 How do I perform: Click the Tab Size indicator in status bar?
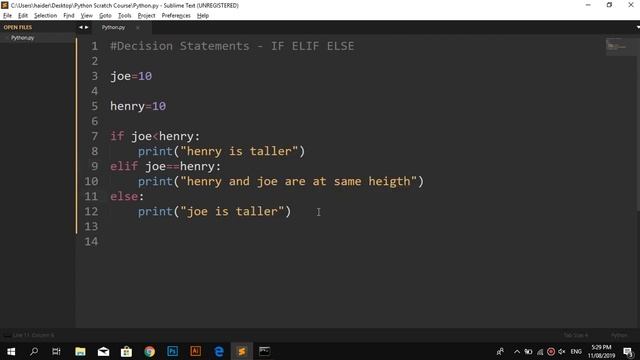(x=576, y=335)
